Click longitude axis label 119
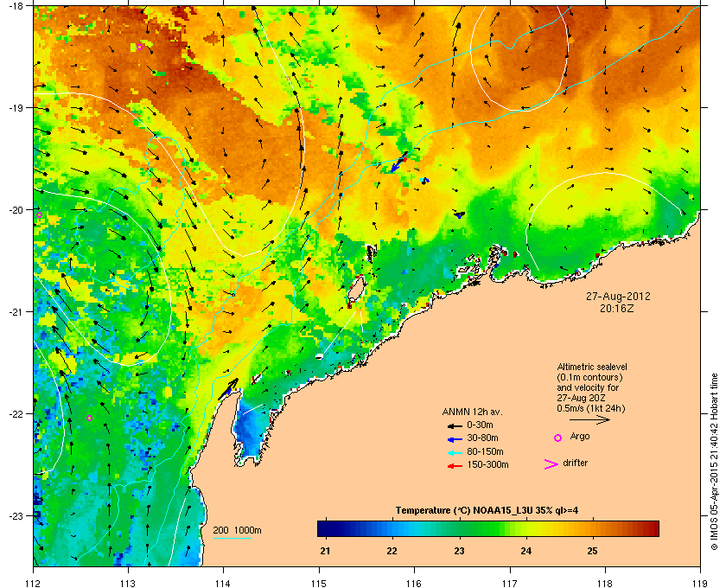The height and width of the screenshot is (588, 726). point(700,584)
